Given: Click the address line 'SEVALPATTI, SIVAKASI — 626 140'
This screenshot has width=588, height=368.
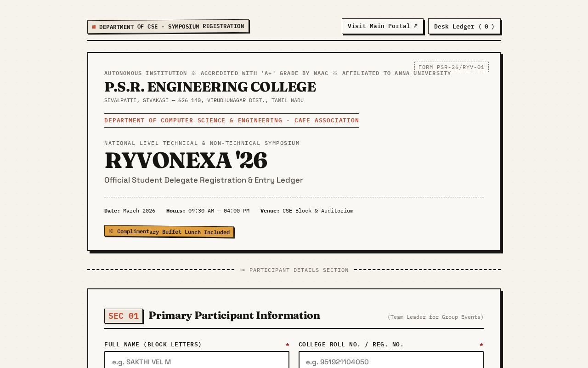Looking at the screenshot, I should click(x=204, y=100).
